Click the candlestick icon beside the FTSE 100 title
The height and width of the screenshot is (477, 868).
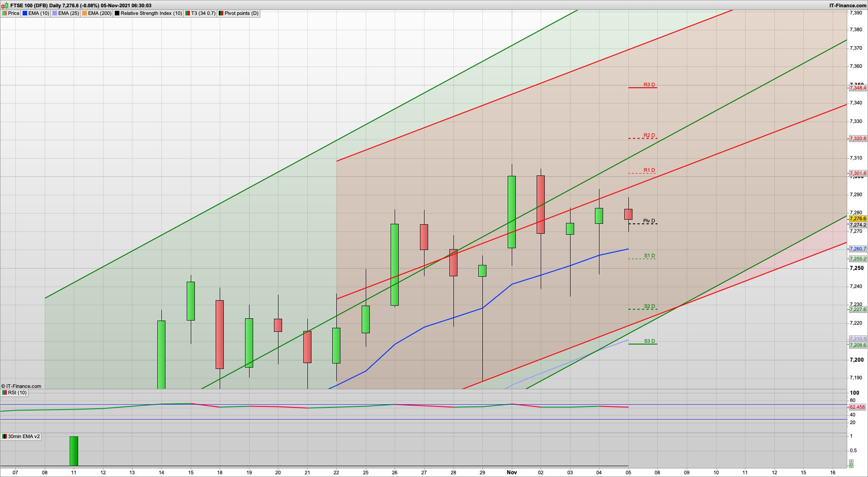point(5,5)
